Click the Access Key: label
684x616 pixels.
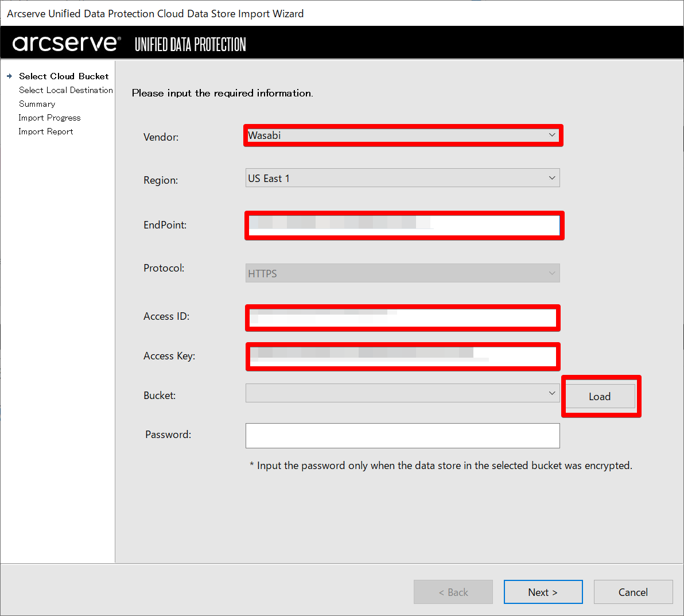click(x=169, y=356)
